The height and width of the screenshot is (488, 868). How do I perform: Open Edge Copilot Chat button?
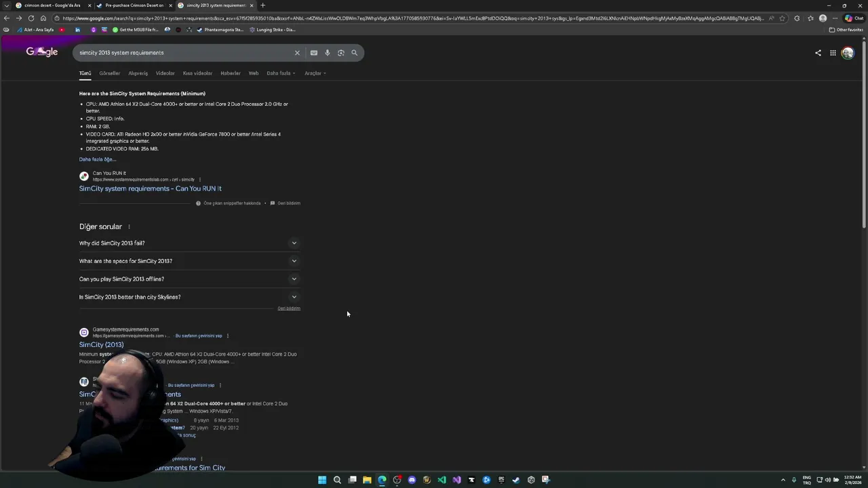tap(854, 18)
